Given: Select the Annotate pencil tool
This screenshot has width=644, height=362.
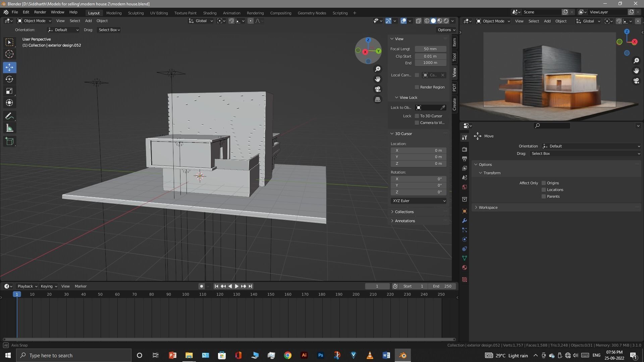Looking at the screenshot, I should (9, 116).
